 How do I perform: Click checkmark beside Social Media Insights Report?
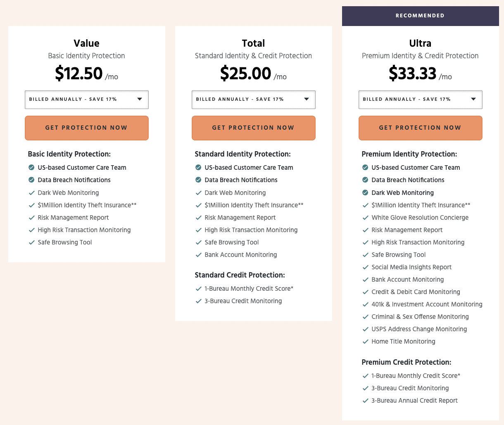click(365, 267)
